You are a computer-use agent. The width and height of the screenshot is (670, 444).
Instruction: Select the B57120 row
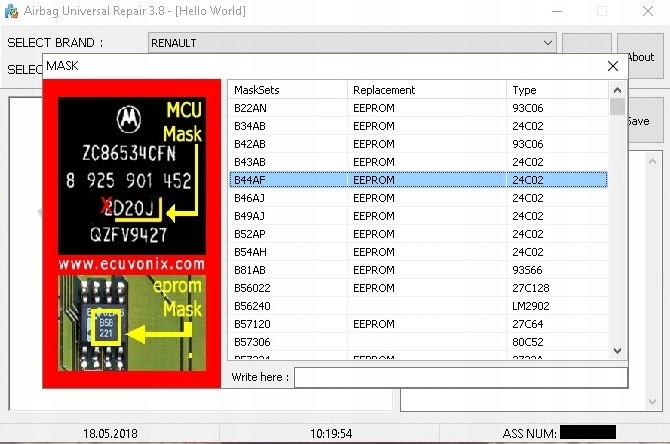[418, 323]
